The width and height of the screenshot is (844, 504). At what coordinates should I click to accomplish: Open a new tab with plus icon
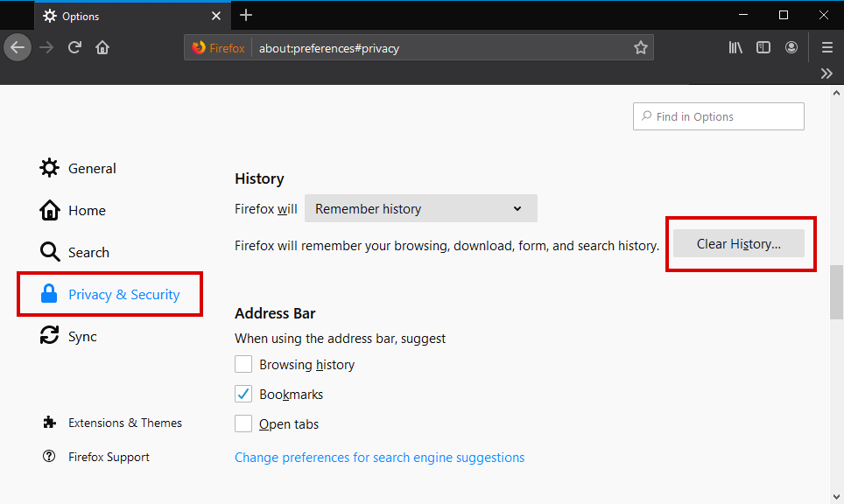pos(246,15)
